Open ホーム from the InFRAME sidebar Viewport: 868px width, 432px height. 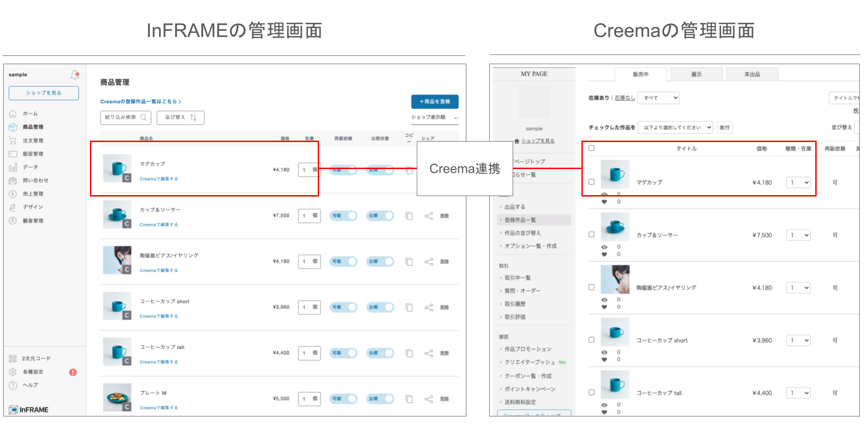(30, 113)
